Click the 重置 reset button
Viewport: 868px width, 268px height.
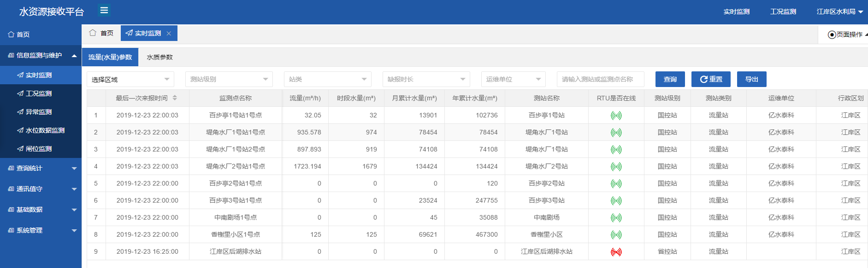[x=711, y=80]
